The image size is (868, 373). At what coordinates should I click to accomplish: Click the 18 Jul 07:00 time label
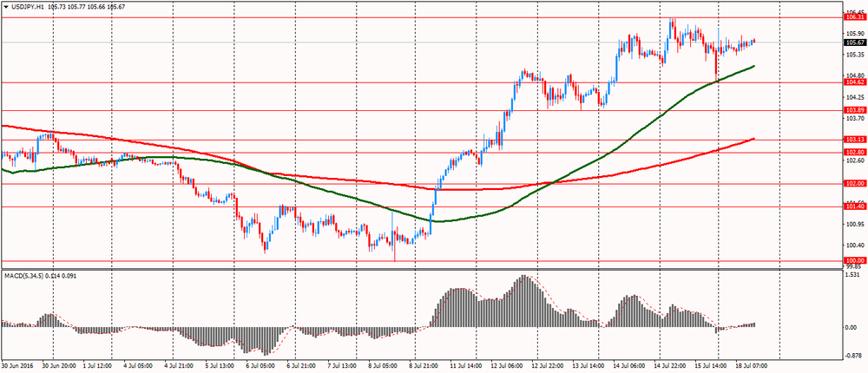pos(752,366)
